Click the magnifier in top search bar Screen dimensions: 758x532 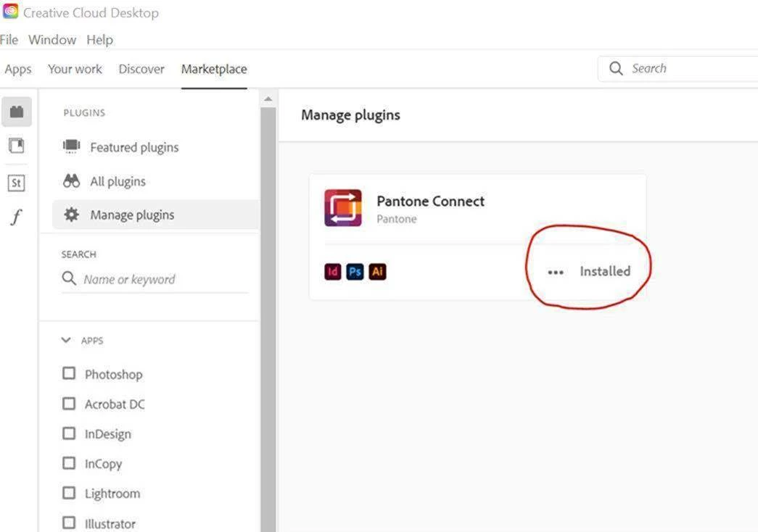(x=616, y=69)
